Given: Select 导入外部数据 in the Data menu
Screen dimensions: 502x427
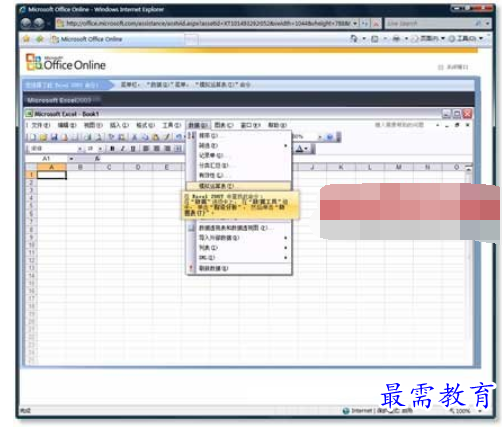Looking at the screenshot, I should 239,238.
